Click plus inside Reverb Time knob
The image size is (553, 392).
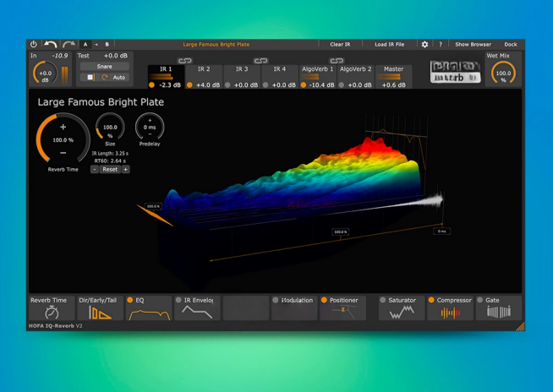coord(63,127)
